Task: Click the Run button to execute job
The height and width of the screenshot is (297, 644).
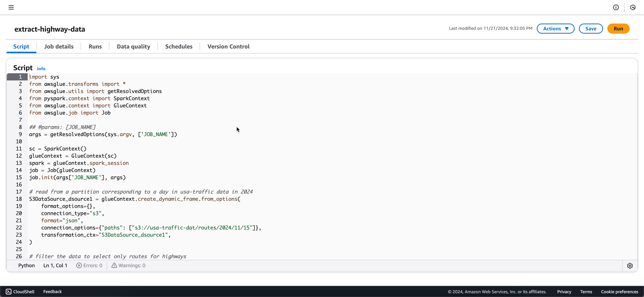Action: (618, 29)
